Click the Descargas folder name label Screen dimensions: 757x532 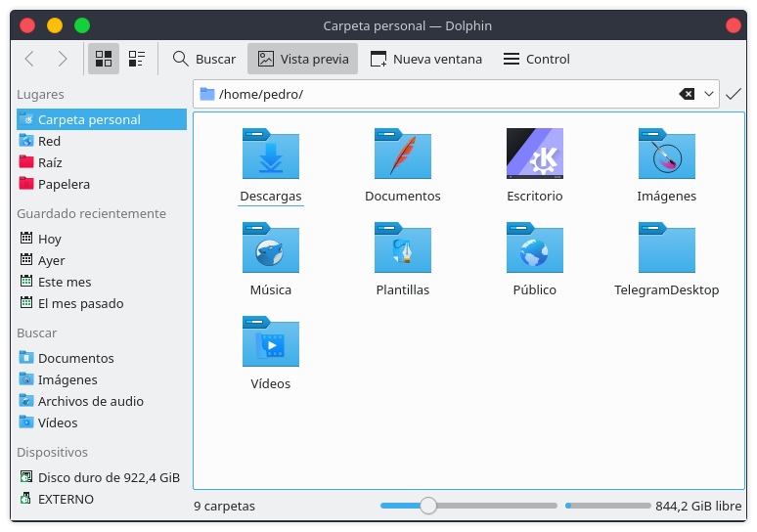[x=270, y=196]
